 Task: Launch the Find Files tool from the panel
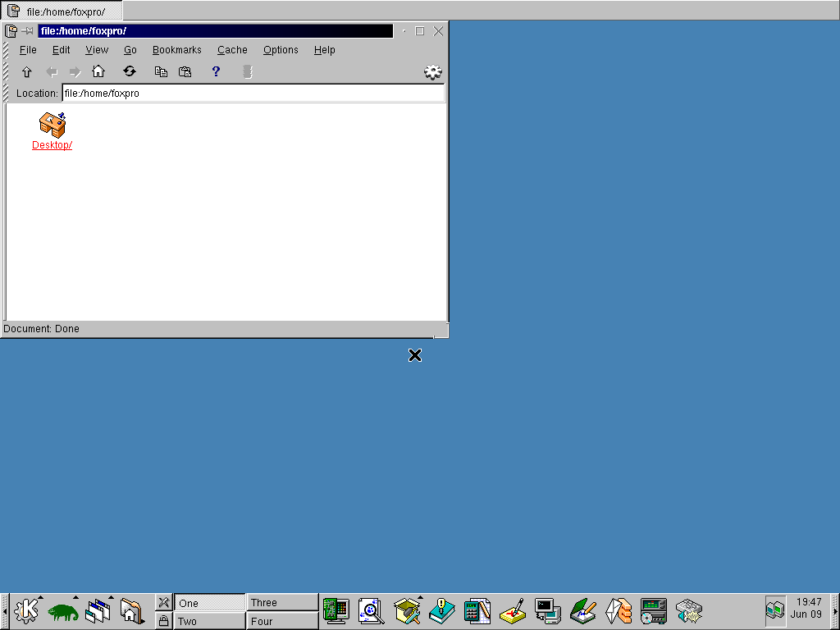[370, 610]
